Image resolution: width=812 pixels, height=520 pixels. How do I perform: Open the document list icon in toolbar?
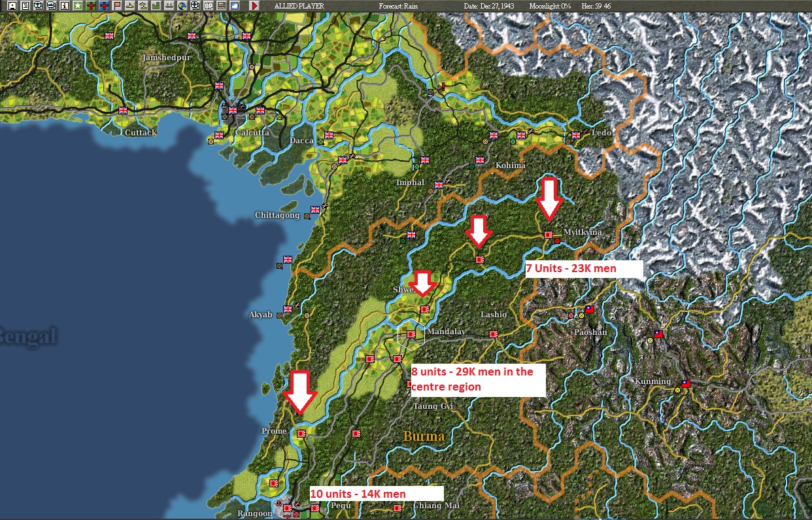[25, 6]
